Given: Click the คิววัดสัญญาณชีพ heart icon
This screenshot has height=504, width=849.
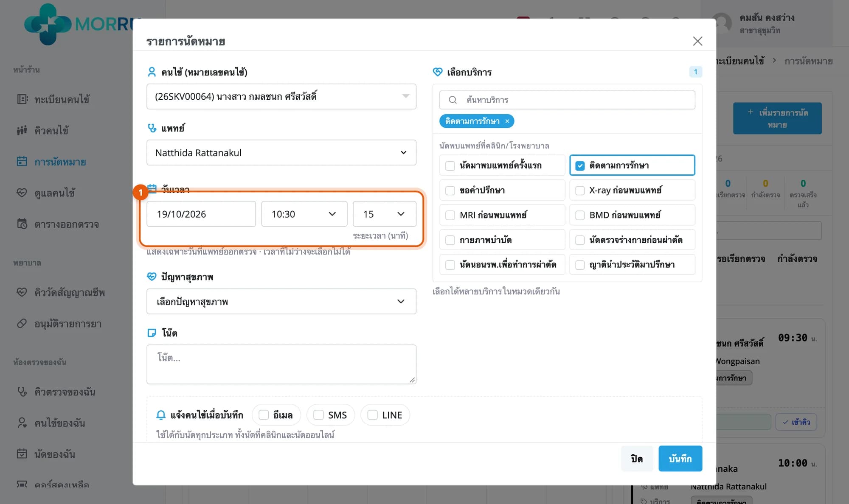Looking at the screenshot, I should click(x=22, y=292).
